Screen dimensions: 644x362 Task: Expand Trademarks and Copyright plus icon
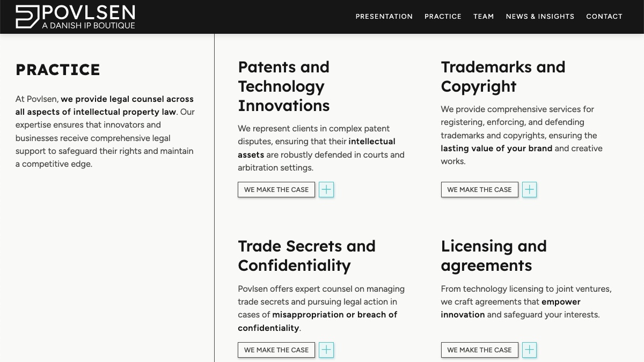tap(529, 189)
